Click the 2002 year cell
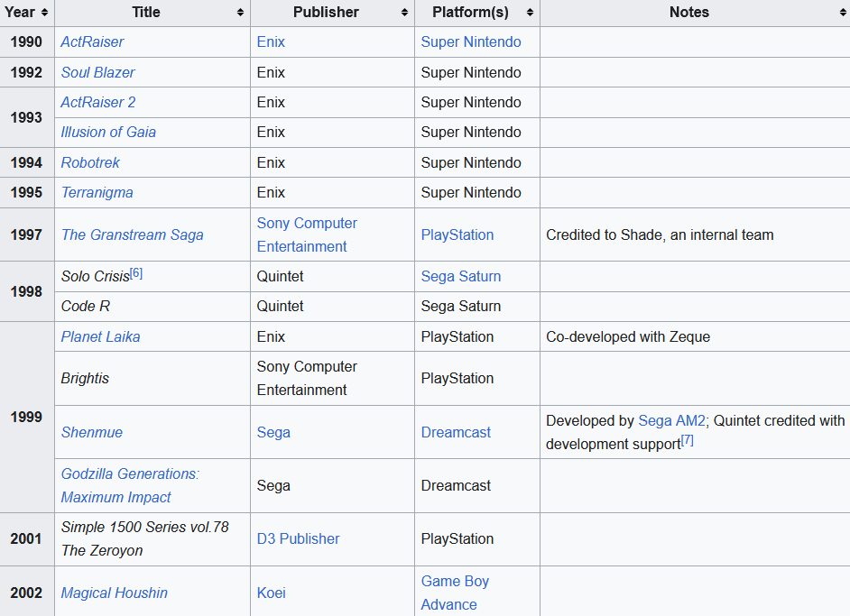Screen dimensions: 850x616 click(27, 593)
